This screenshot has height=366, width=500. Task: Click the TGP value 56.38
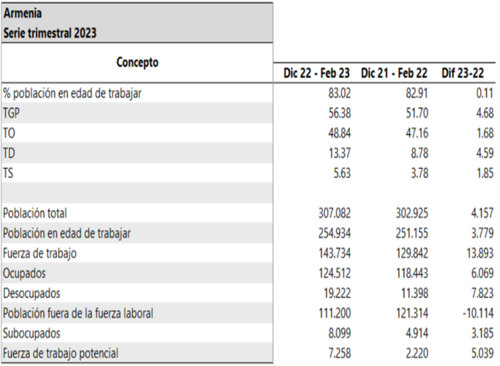[340, 113]
